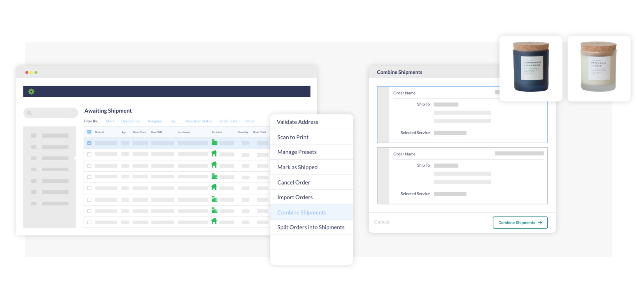Click house icon in third order row
Image resolution: width=644 pixels, height=281 pixels.
(214, 165)
